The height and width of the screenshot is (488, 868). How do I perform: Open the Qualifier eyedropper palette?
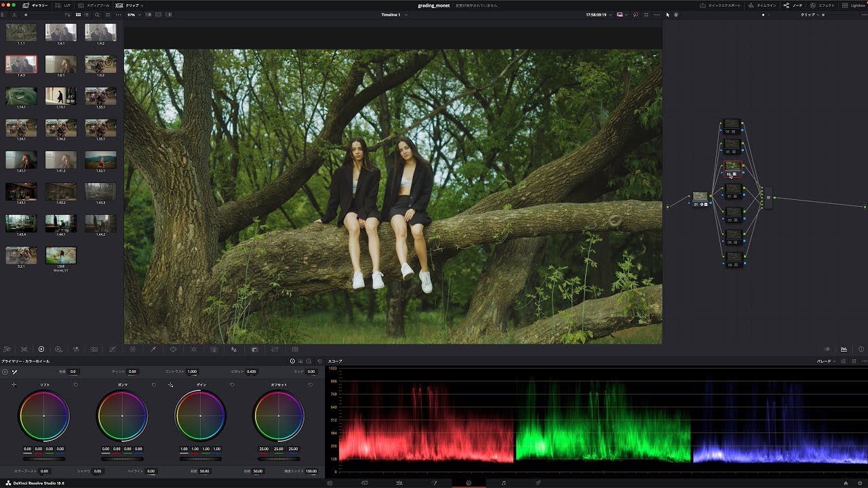(x=153, y=349)
